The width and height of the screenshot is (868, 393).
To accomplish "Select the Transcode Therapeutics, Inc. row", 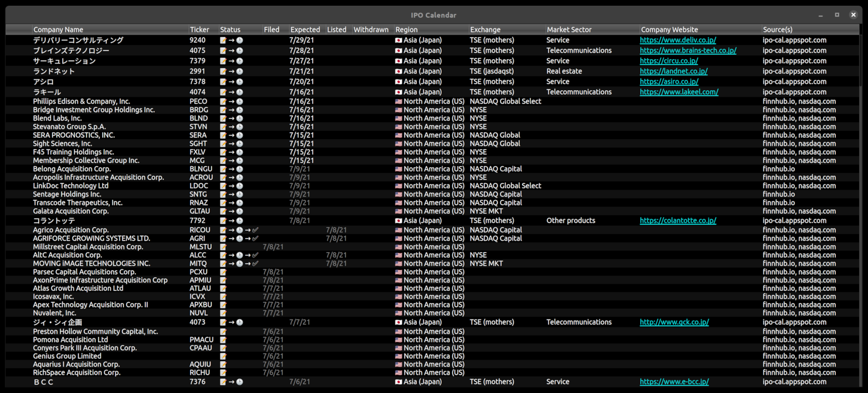I will [x=432, y=202].
